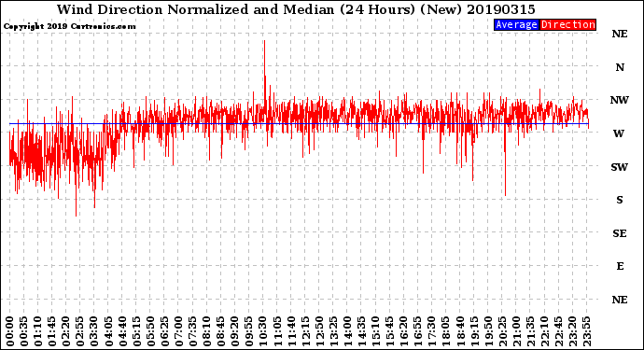Click the 15:10 time axis label
Image resolution: width=644 pixels, height=350 pixels.
(375, 331)
